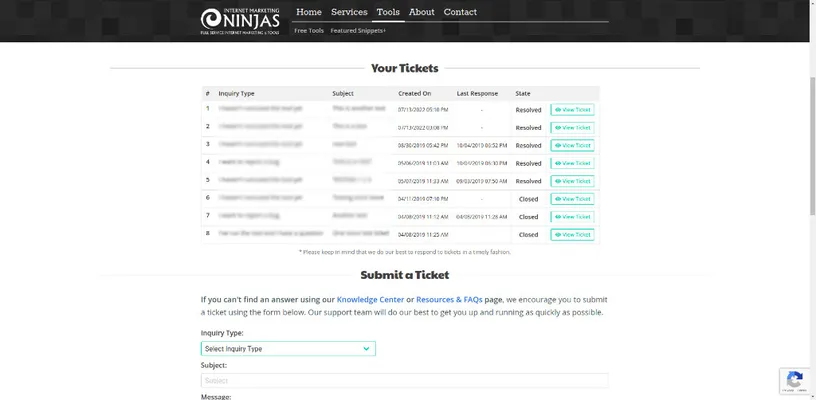816x400 pixels.
Task: Click the reCAPTCHA badge icon
Action: click(794, 380)
